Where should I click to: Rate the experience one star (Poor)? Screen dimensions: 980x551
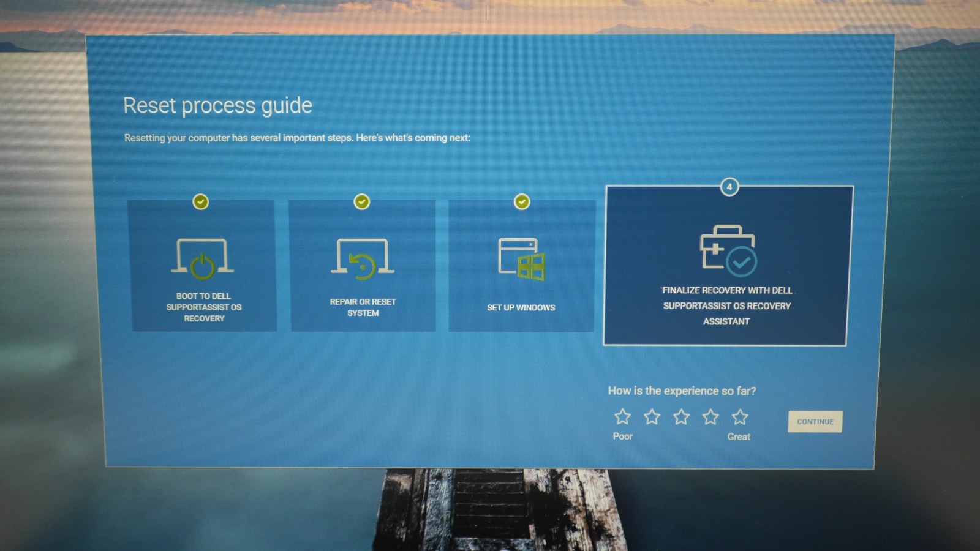pyautogui.click(x=622, y=417)
